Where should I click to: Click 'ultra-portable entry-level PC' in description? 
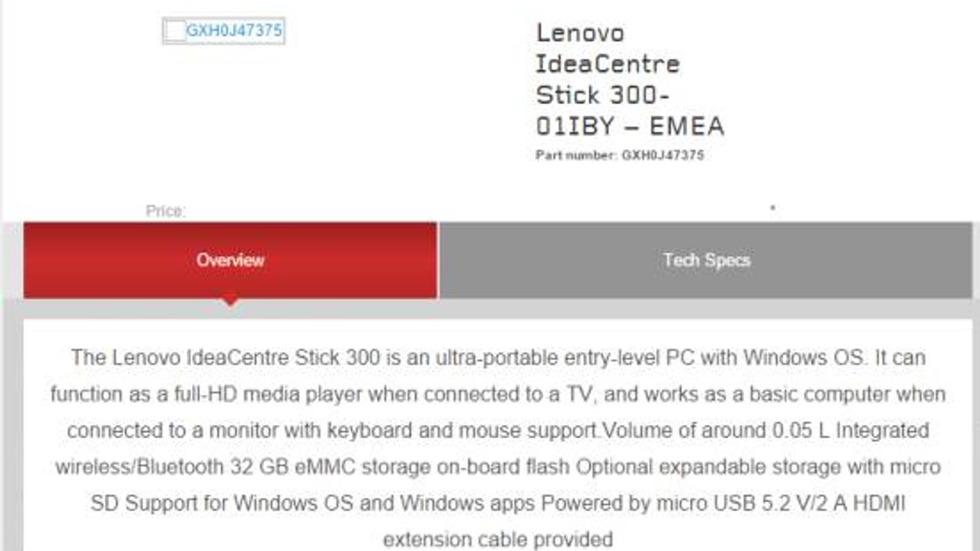click(x=565, y=358)
